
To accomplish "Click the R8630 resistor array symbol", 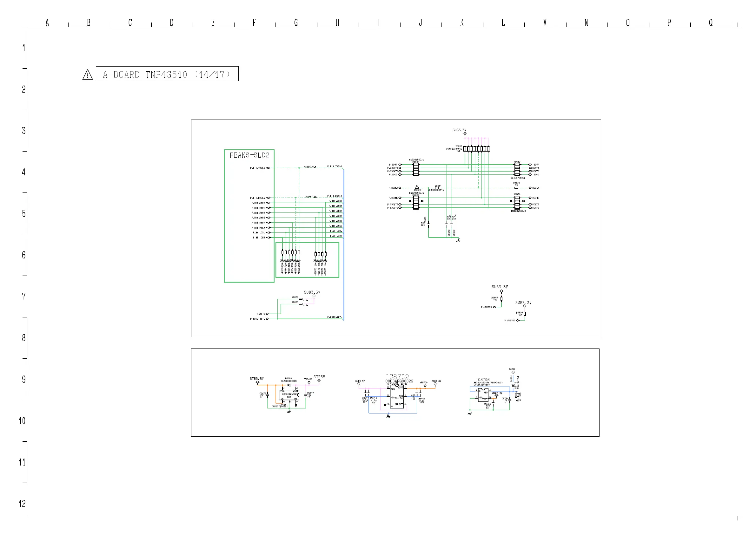I will pyautogui.click(x=476, y=149).
